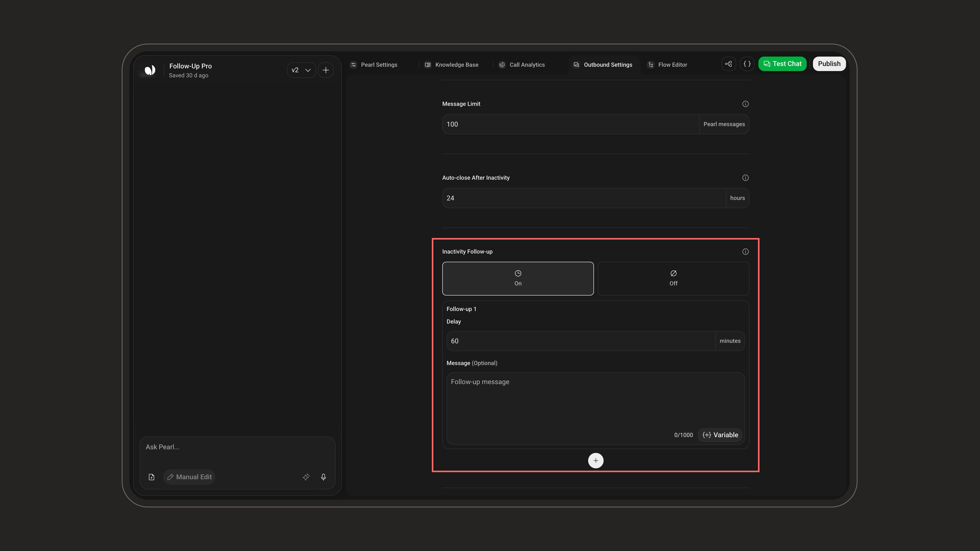Image resolution: width=980 pixels, height=551 pixels.
Task: Show info for Inactivity Follow-up
Action: 745,252
